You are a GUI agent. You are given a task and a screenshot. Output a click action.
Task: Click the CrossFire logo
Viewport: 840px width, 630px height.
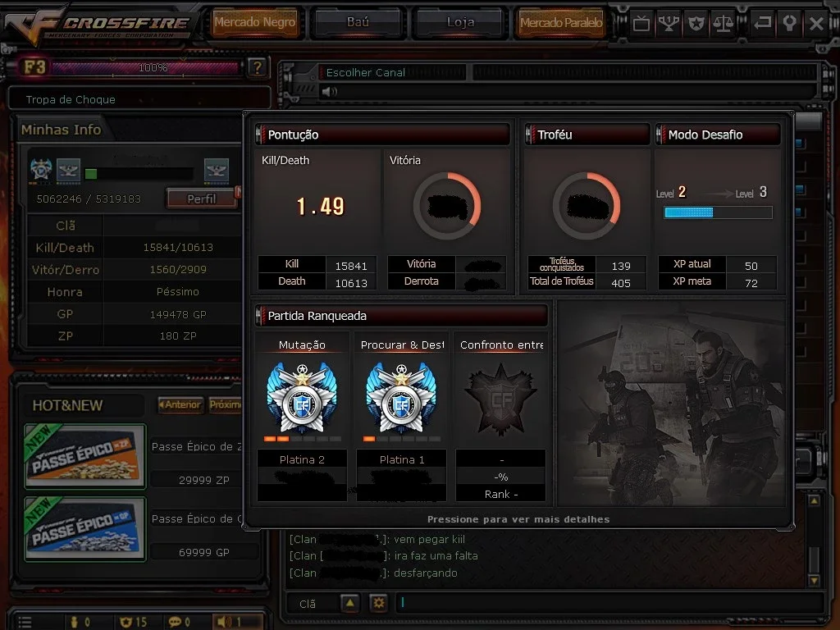[x=100, y=25]
